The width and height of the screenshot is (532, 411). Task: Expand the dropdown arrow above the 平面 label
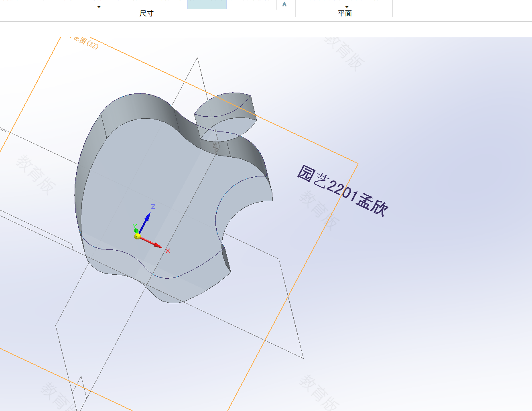click(x=347, y=7)
